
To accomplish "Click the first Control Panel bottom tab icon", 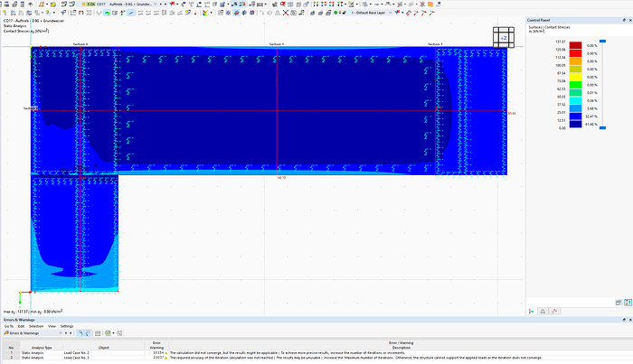I will 532,312.
